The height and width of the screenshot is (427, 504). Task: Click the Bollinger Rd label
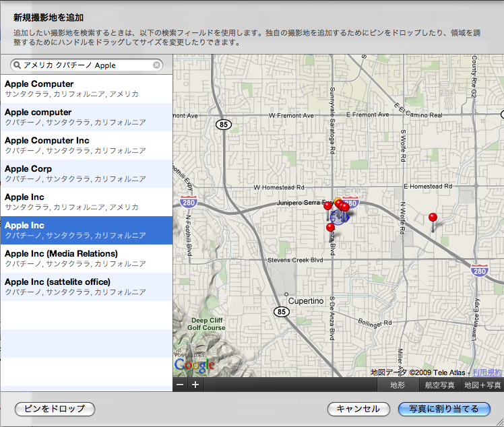(375, 323)
